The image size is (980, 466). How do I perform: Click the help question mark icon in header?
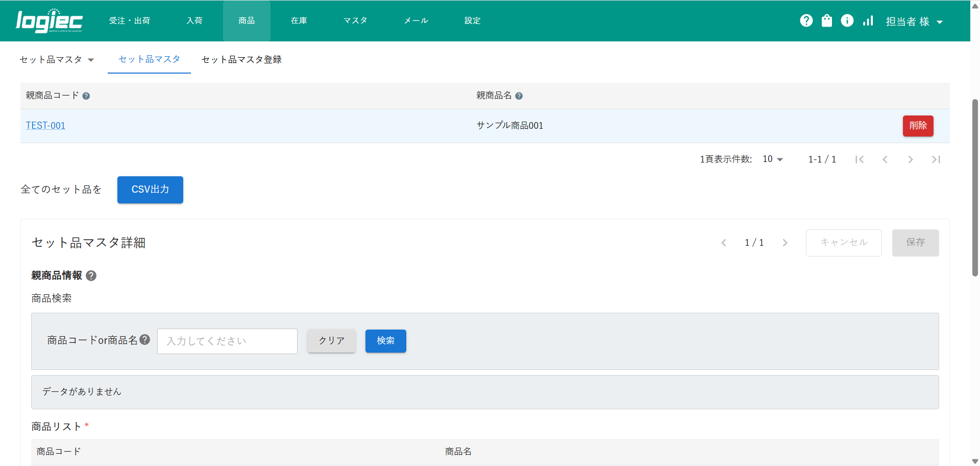coord(806,20)
